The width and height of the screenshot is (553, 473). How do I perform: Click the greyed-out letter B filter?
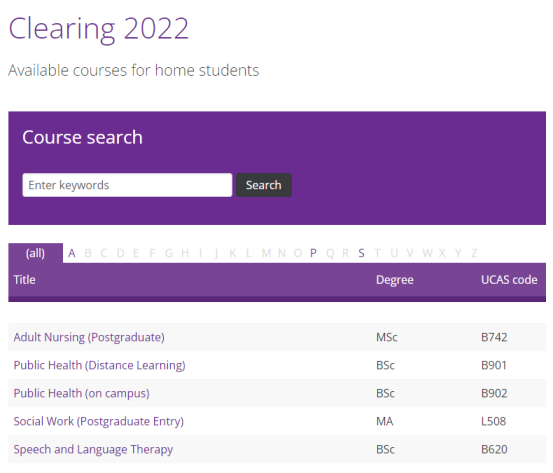88,253
